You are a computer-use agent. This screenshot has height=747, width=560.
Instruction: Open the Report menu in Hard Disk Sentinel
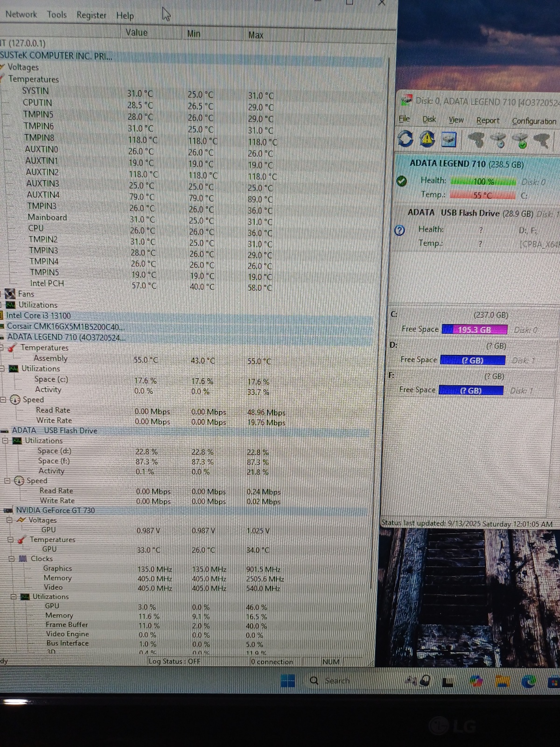(x=488, y=120)
